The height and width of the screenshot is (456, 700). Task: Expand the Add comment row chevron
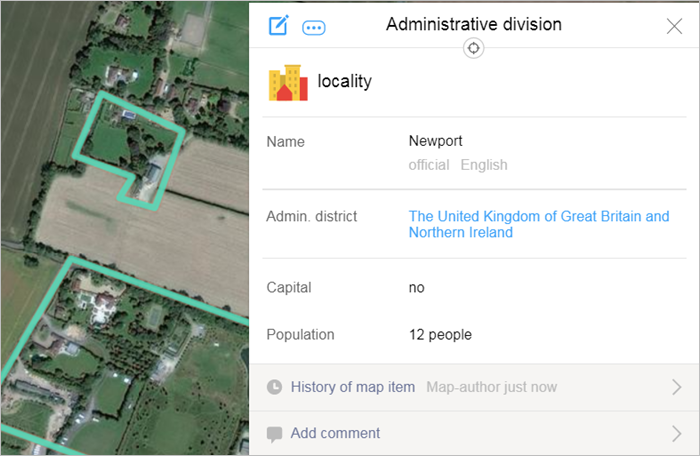(x=676, y=434)
